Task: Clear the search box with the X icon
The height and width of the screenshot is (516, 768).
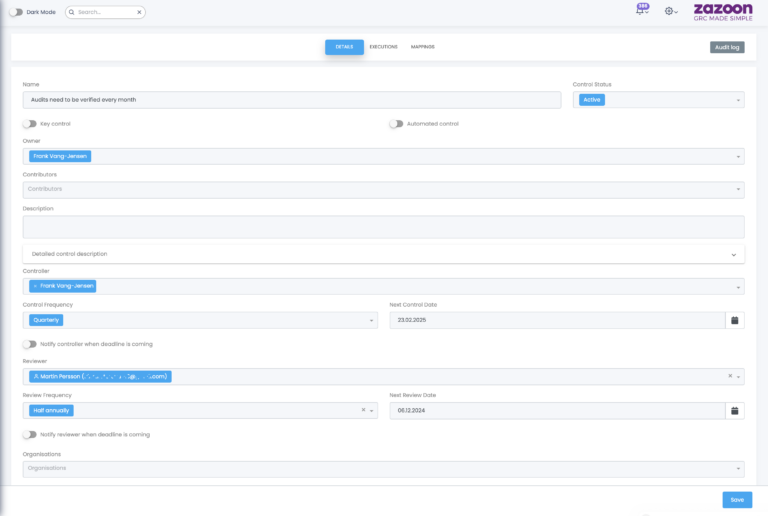Action: tap(139, 12)
